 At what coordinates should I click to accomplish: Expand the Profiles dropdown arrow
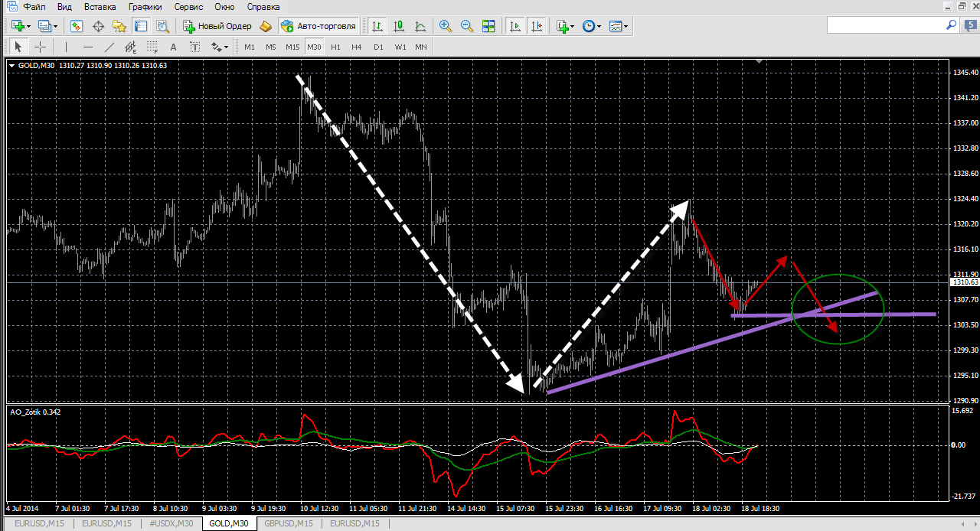pos(56,26)
